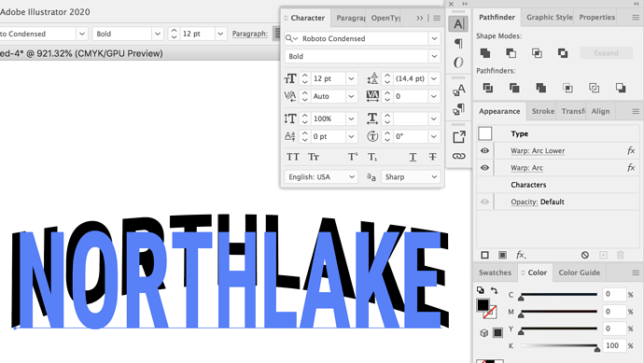Screen dimensions: 644x363
Task: Open the Roboto Condensed font family dropdown
Action: [x=434, y=38]
